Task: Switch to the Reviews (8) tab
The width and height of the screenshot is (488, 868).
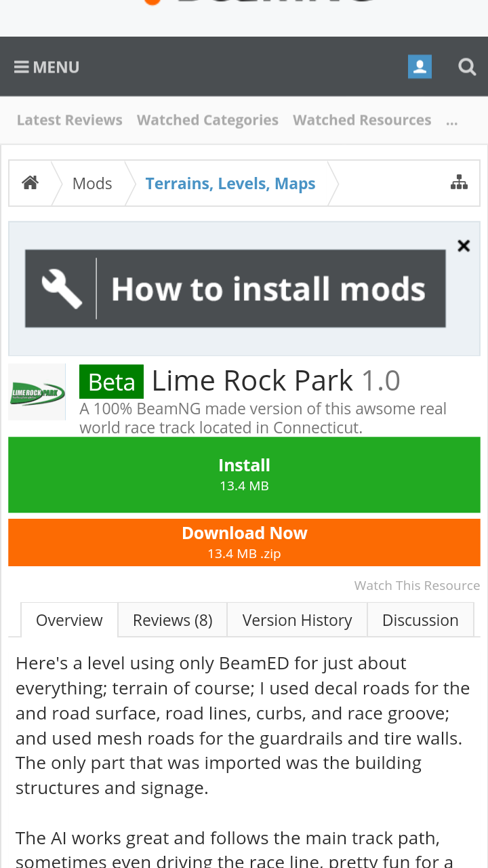Action: [x=172, y=620]
